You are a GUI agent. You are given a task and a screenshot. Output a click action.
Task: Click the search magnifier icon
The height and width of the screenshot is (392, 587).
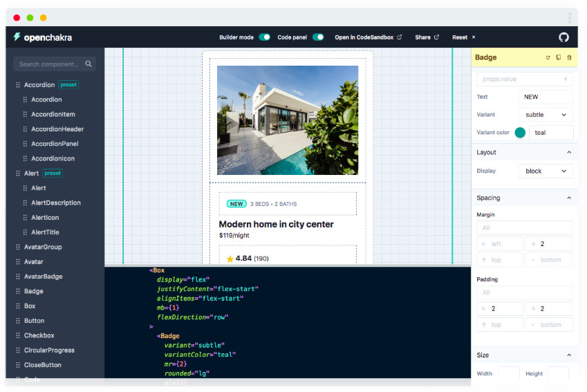click(88, 64)
